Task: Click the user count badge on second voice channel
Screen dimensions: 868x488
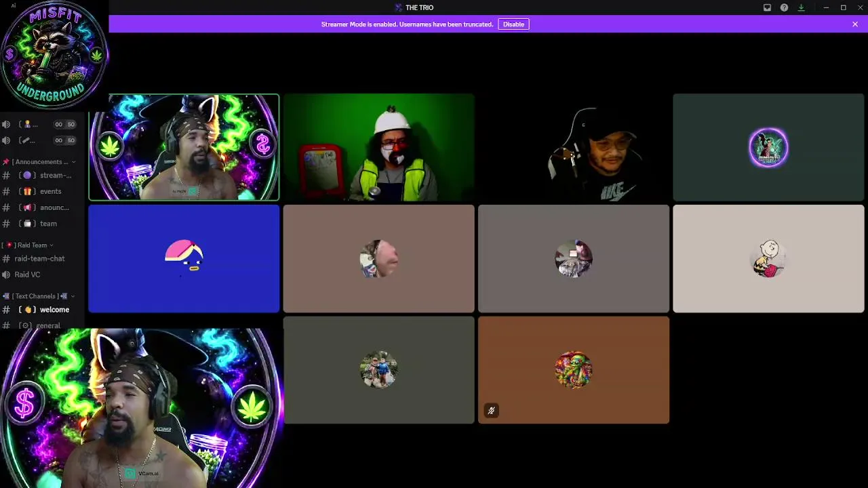Action: point(64,140)
